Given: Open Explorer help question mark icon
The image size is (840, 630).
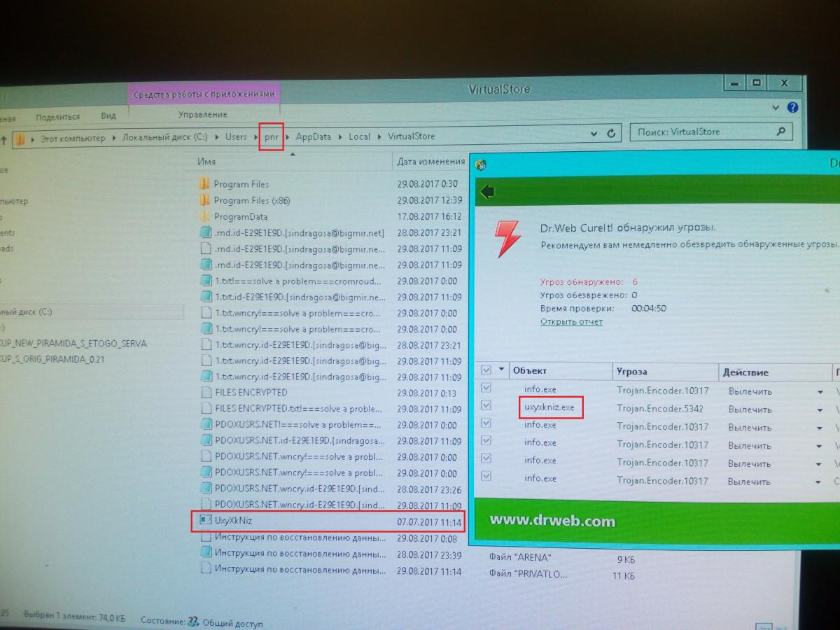Looking at the screenshot, I should pos(792,108).
